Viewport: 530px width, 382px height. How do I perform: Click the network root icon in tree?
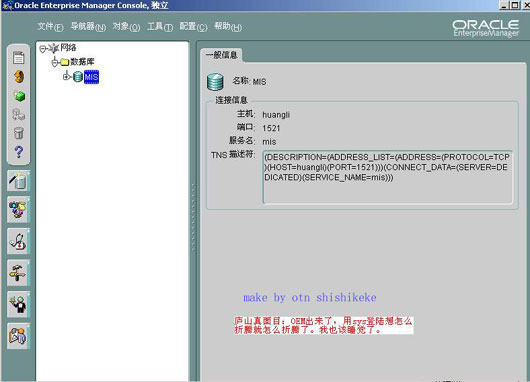54,48
